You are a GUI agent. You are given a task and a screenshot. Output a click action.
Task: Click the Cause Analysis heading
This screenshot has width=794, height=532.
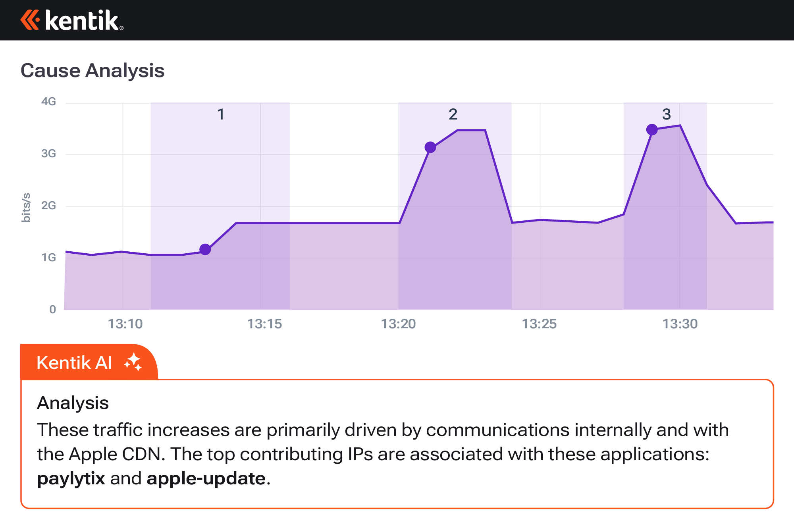pyautogui.click(x=93, y=71)
